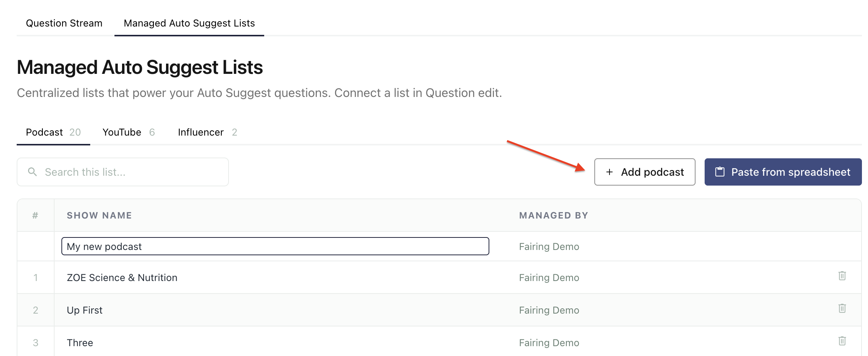This screenshot has width=868, height=356.
Task: Select the ZOE Science & Nutrition row
Action: (x=439, y=278)
